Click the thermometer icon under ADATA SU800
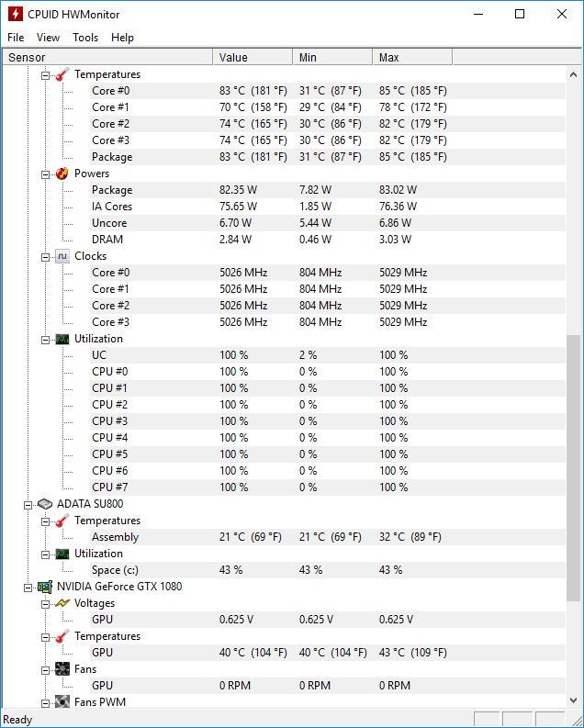The image size is (584, 728). [x=62, y=521]
